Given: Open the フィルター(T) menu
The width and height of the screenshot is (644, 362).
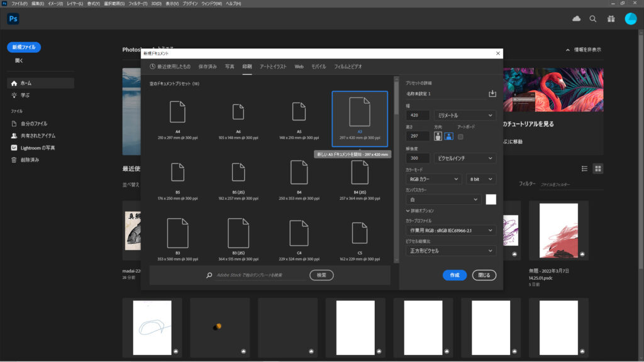Looking at the screenshot, I should tap(138, 3).
